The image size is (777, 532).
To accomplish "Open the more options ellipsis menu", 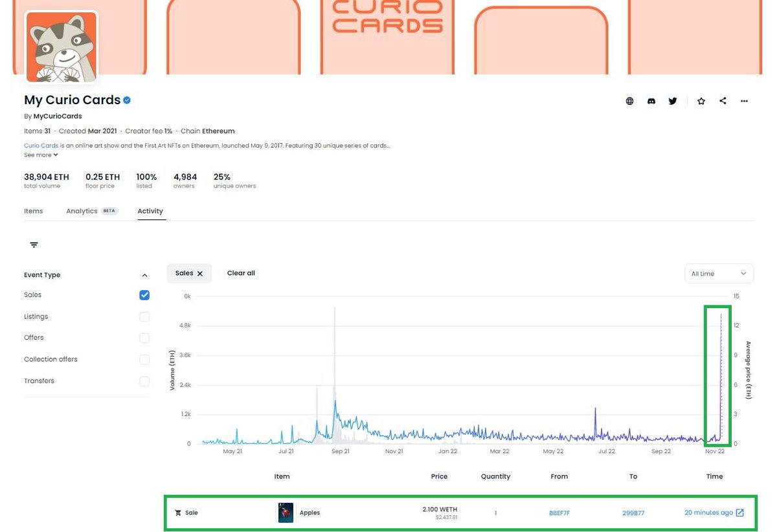I will tap(744, 101).
